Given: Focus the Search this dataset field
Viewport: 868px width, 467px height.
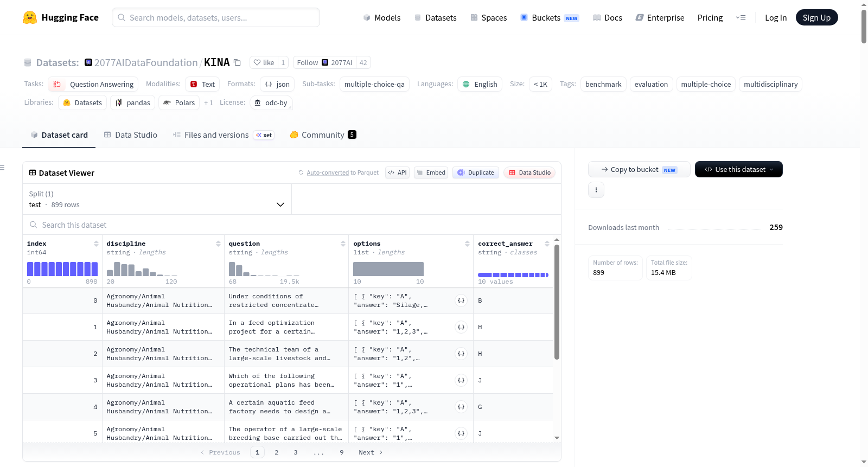Looking at the screenshot, I should (292, 225).
